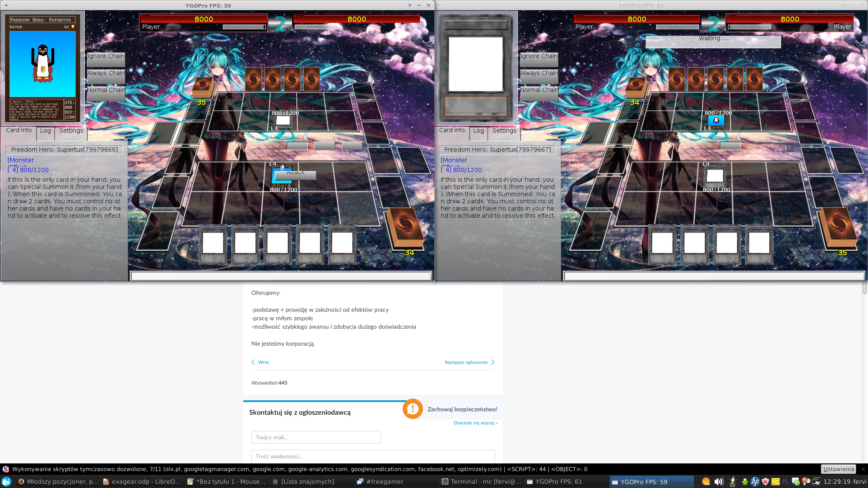
Task: Open left YGOPro window menu arrow
Action: tap(6, 6)
